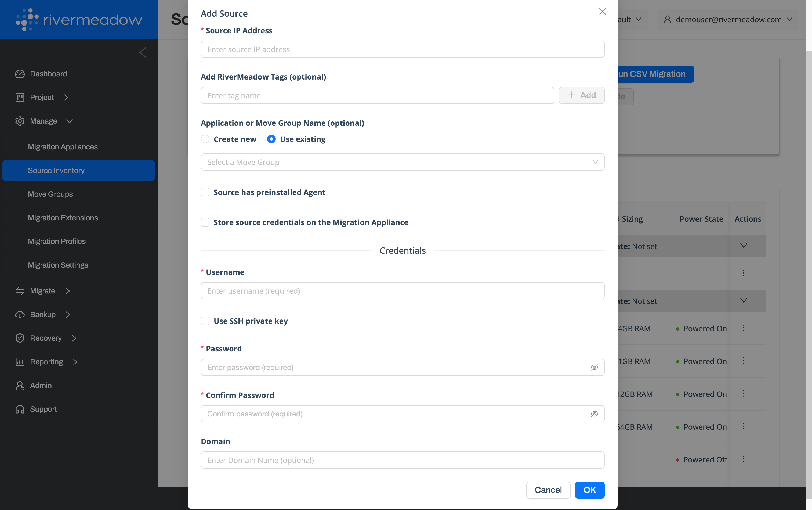Image resolution: width=812 pixels, height=510 pixels.
Task: Open the demouser account dropdown
Action: (728, 20)
